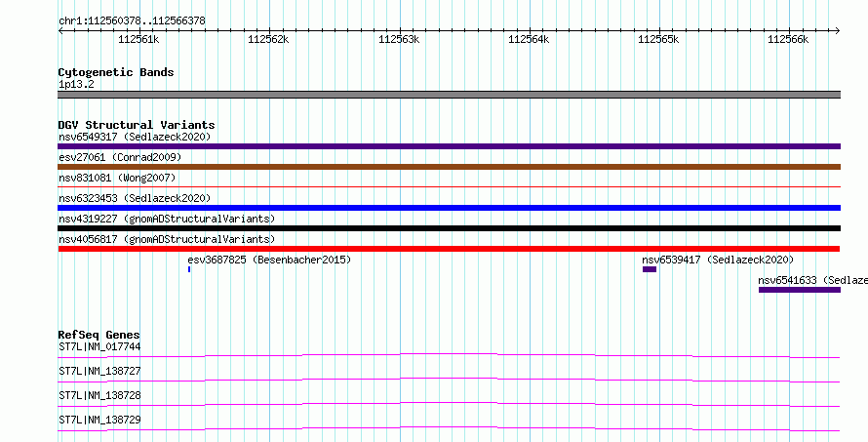868x442 pixels.
Task: Click the 112563k ruler tick label
Action: tap(399, 39)
